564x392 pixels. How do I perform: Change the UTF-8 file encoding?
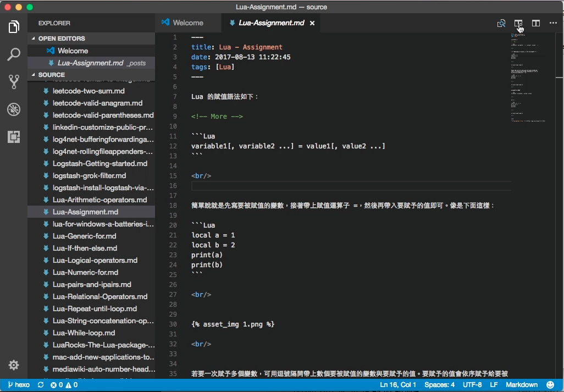(x=472, y=385)
